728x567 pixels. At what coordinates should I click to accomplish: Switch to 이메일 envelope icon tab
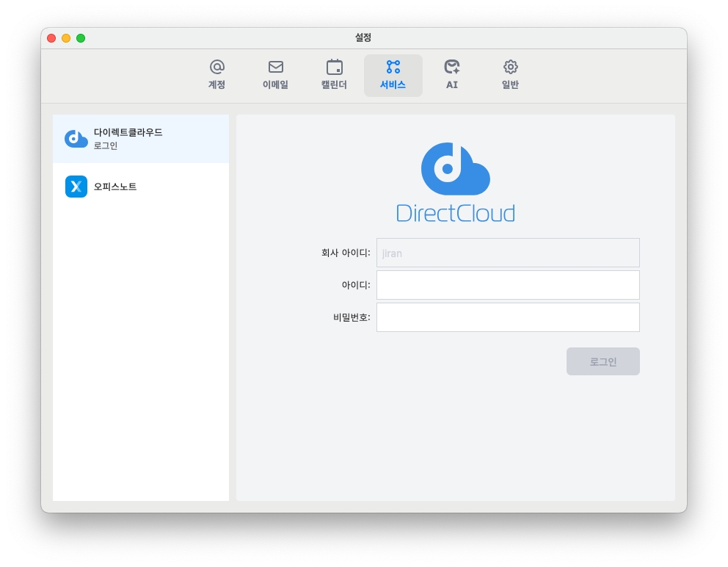point(275,67)
